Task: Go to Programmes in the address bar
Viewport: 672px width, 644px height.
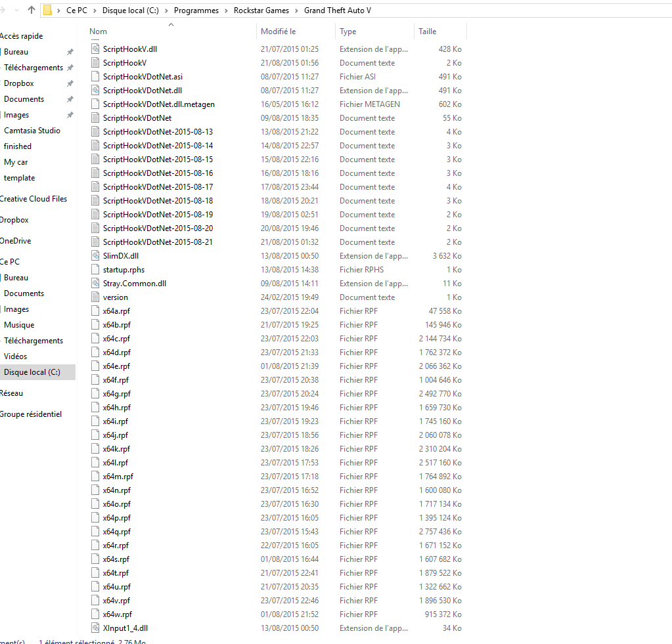Action: [x=196, y=11]
